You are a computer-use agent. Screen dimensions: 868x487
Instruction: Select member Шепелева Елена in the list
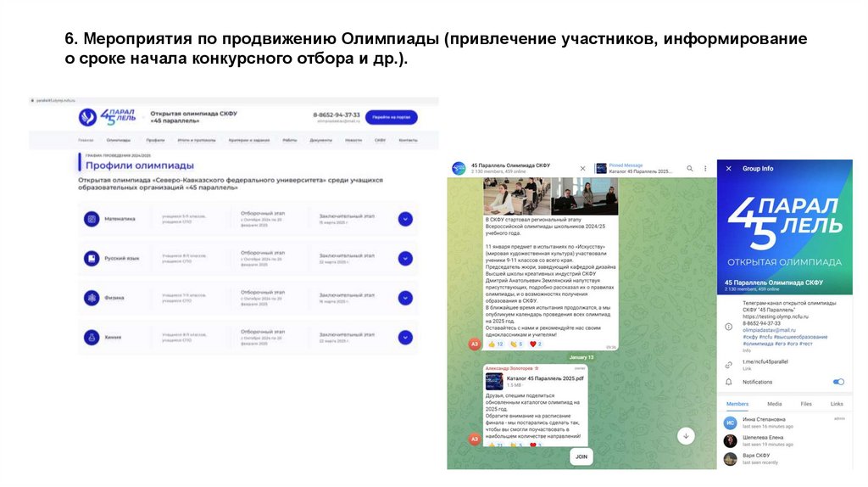coord(785,440)
